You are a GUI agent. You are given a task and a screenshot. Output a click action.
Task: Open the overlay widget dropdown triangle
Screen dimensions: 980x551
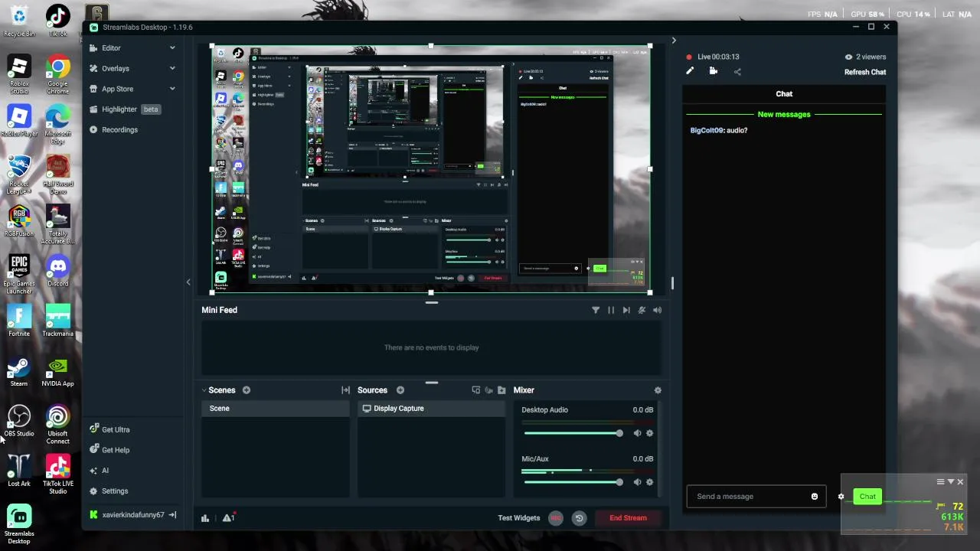coord(951,481)
